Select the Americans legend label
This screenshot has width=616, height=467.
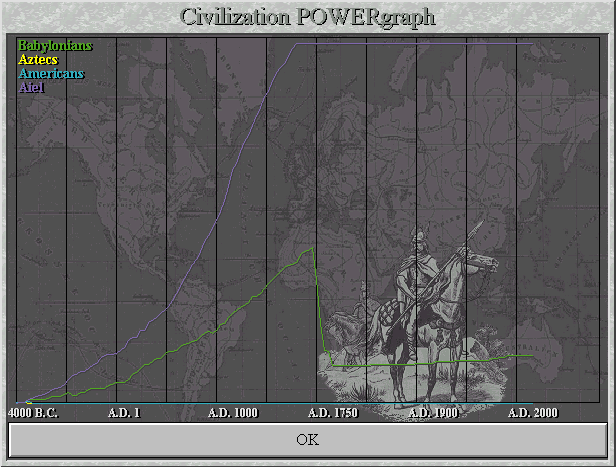pos(51,73)
